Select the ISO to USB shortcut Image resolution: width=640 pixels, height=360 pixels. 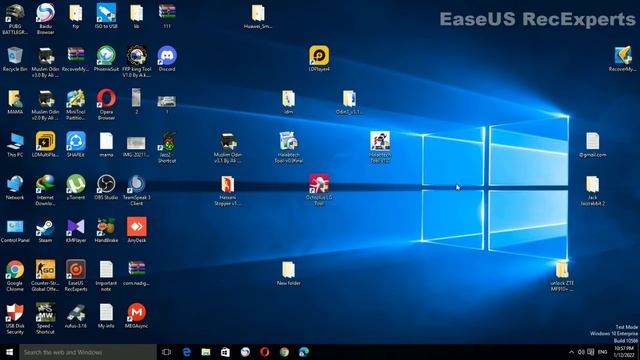pos(106,16)
